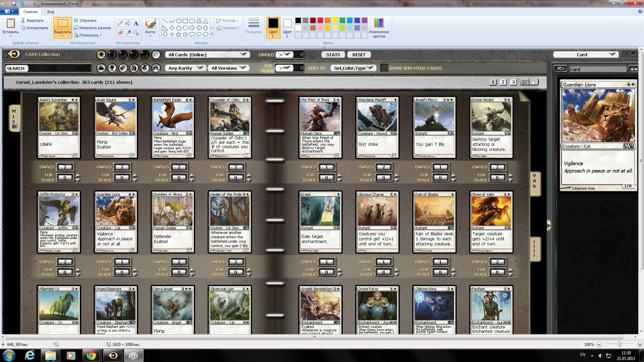The image size is (644, 362).
Task: Click the STATS button
Action: coord(333,55)
